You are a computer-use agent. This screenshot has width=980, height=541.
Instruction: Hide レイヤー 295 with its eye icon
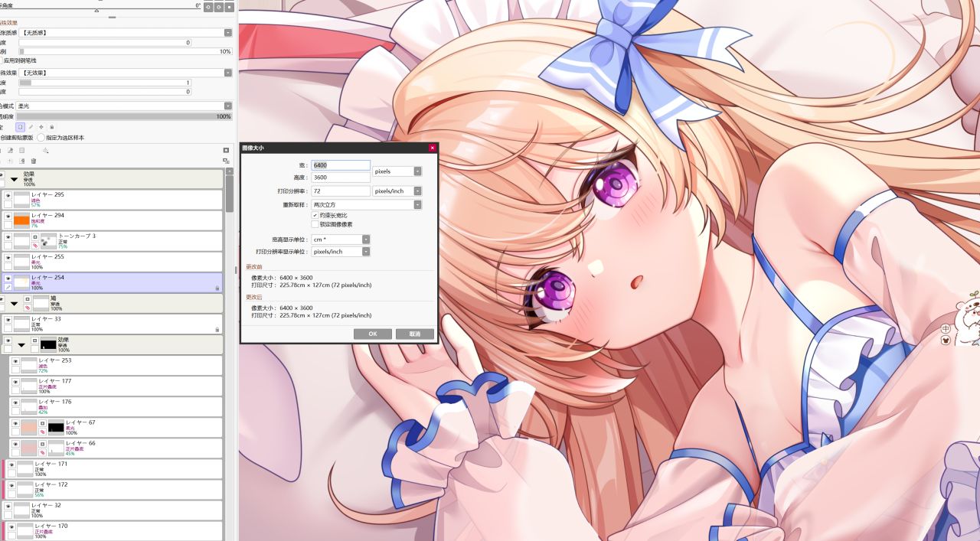(8, 196)
